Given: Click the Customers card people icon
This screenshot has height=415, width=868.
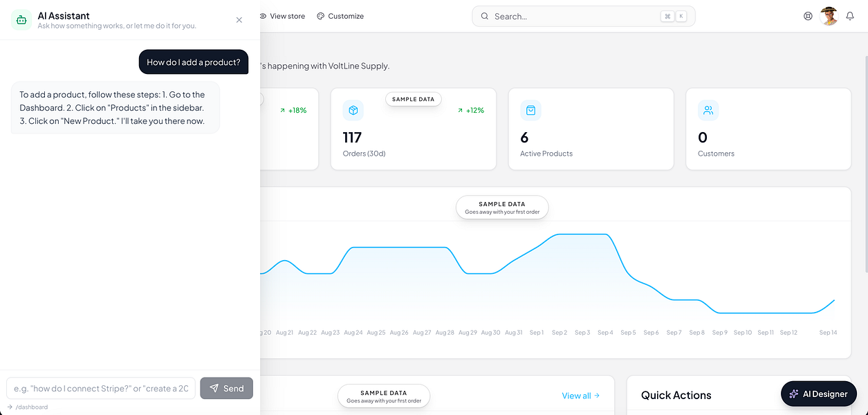Looking at the screenshot, I should [x=708, y=110].
